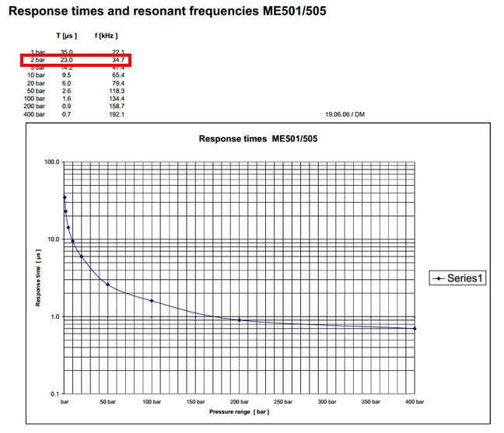Viewport: 504px width, 433px height.
Task: Select the highlighted 2 bar table row
Action: pos(75,60)
